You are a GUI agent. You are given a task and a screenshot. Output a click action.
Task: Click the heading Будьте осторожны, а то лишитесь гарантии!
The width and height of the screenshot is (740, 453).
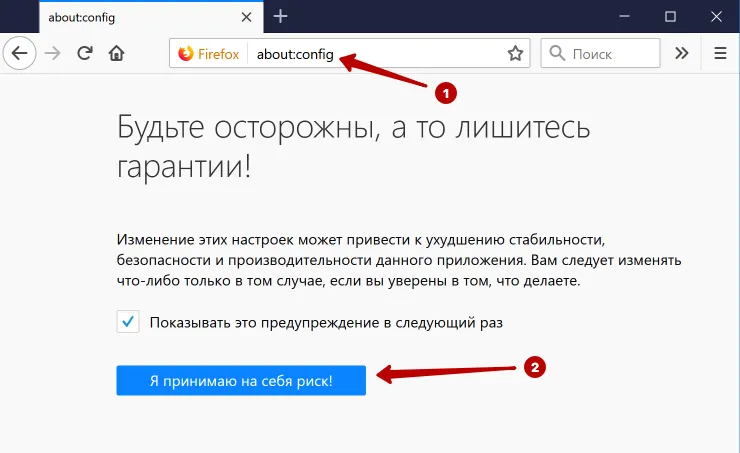(353, 147)
